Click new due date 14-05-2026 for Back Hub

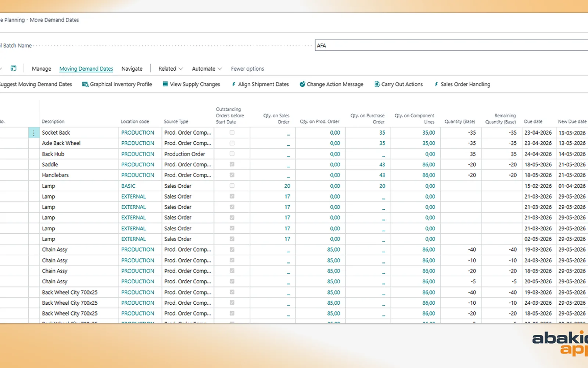[572, 154]
